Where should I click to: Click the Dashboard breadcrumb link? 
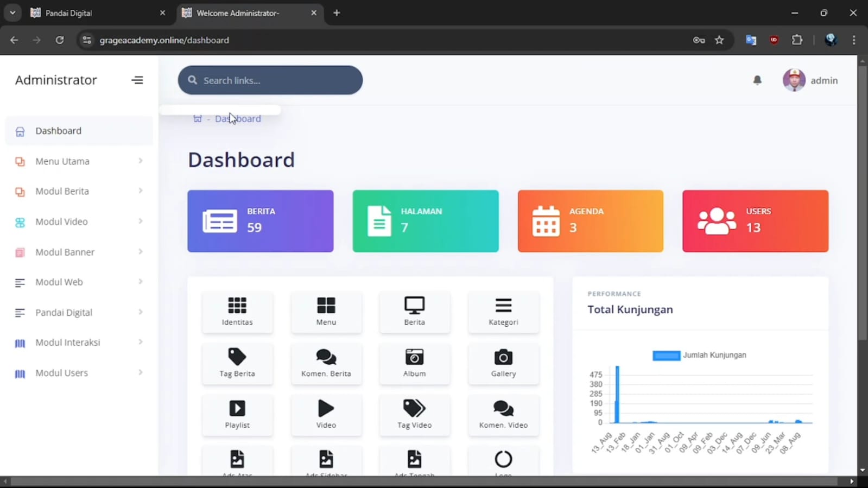238,118
